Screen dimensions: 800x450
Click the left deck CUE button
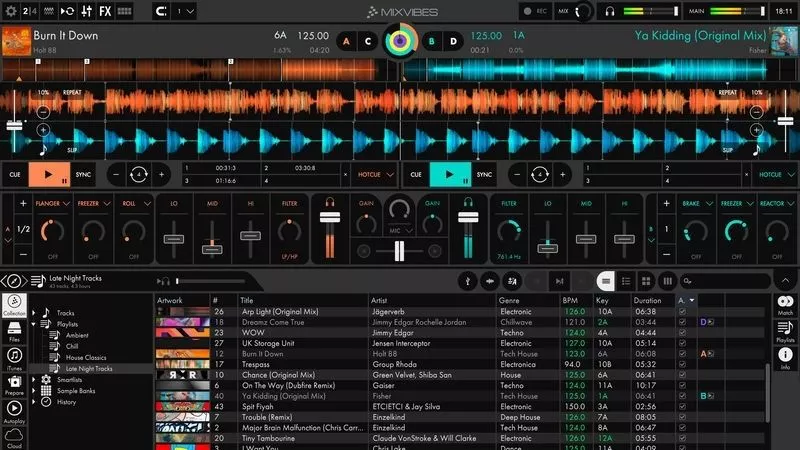click(15, 174)
